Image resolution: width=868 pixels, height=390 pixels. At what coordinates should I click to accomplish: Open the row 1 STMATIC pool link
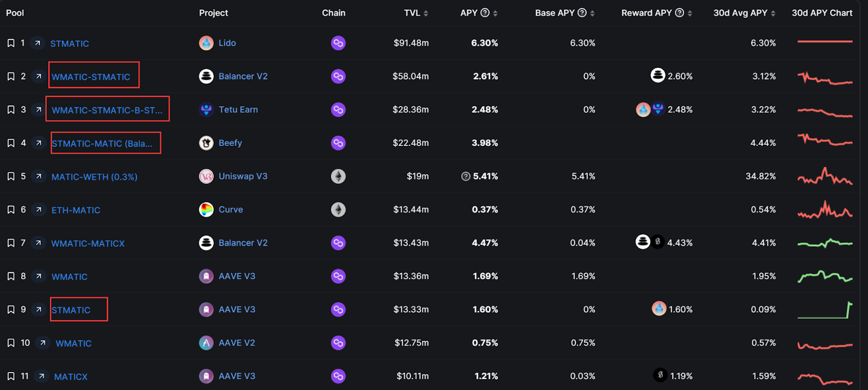pos(69,43)
